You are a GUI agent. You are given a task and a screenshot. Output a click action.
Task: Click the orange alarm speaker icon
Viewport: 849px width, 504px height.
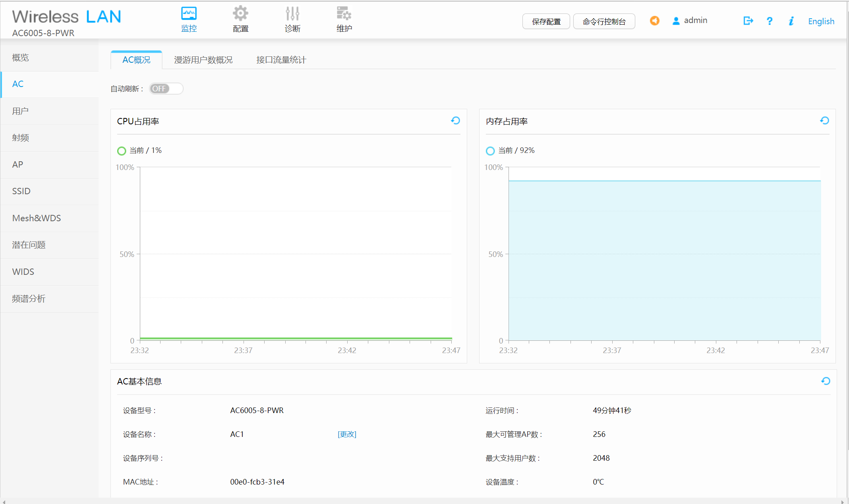point(655,21)
